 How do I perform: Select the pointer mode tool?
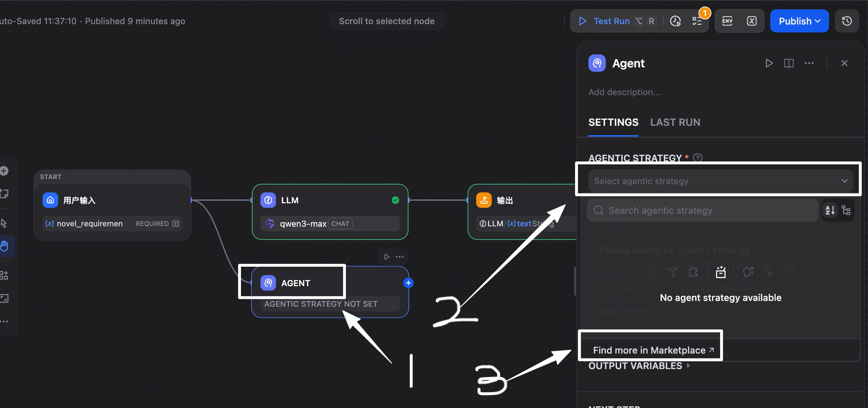point(4,223)
